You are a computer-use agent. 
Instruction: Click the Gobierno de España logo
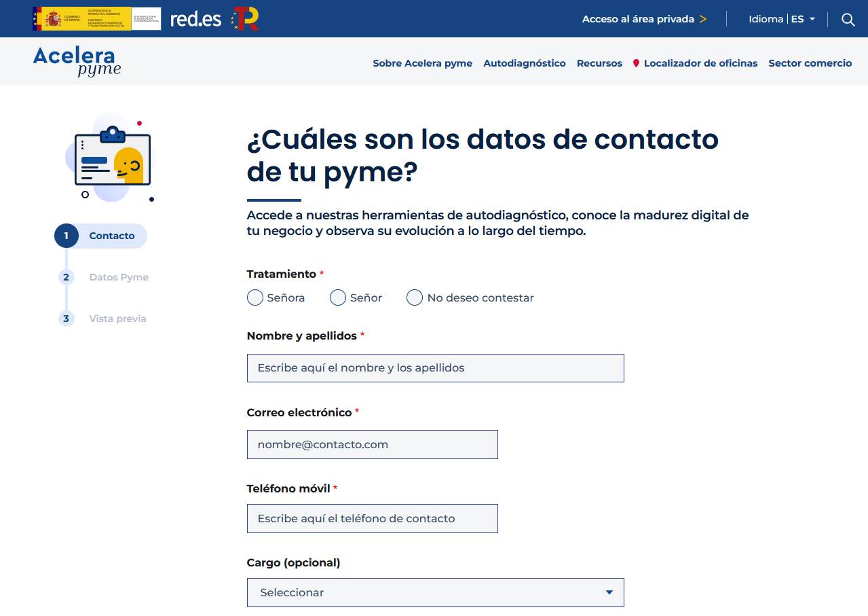click(96, 19)
